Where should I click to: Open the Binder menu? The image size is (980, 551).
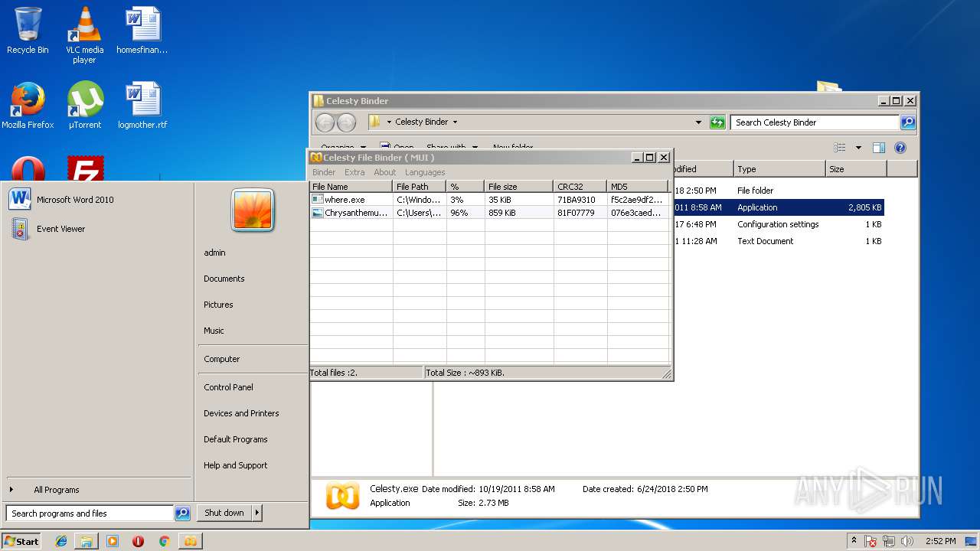(324, 172)
